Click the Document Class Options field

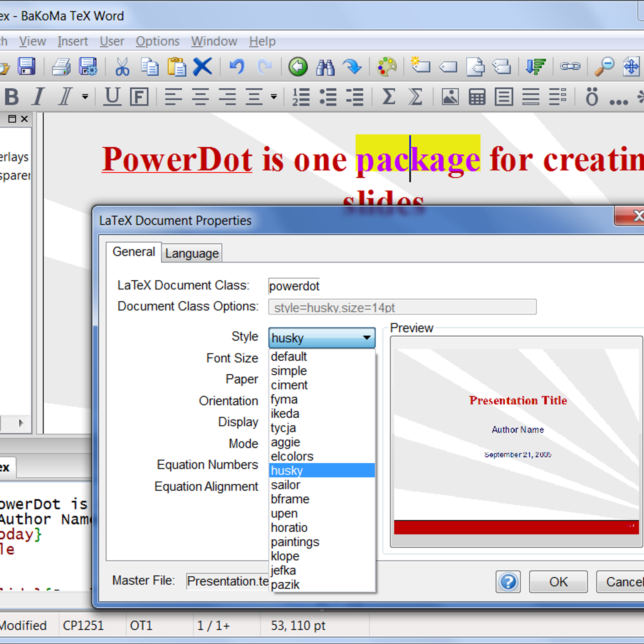pos(402,307)
